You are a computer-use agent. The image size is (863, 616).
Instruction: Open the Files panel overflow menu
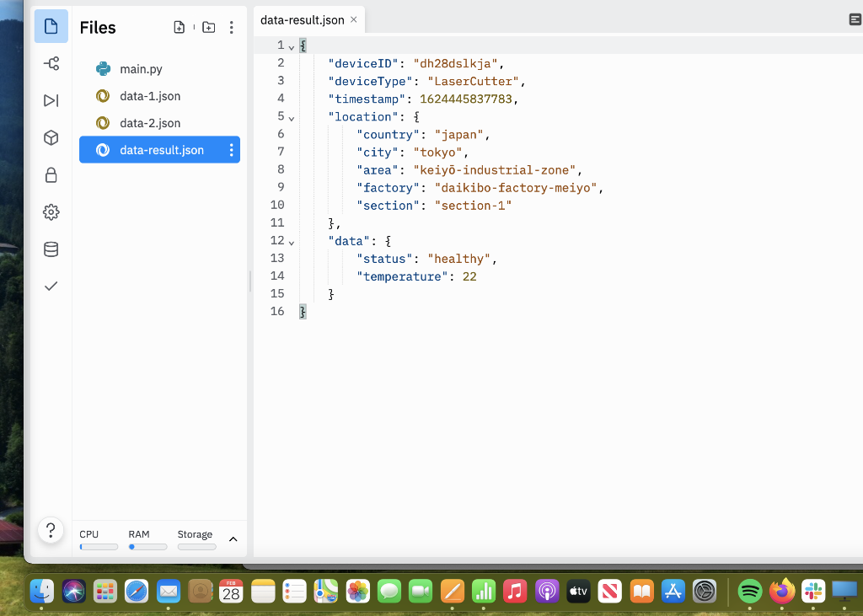coord(232,27)
